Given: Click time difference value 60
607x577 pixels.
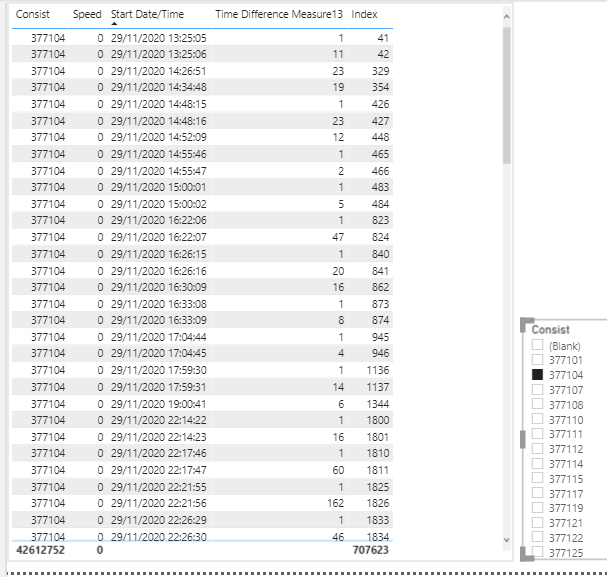Looking at the screenshot, I should pyautogui.click(x=338, y=470).
